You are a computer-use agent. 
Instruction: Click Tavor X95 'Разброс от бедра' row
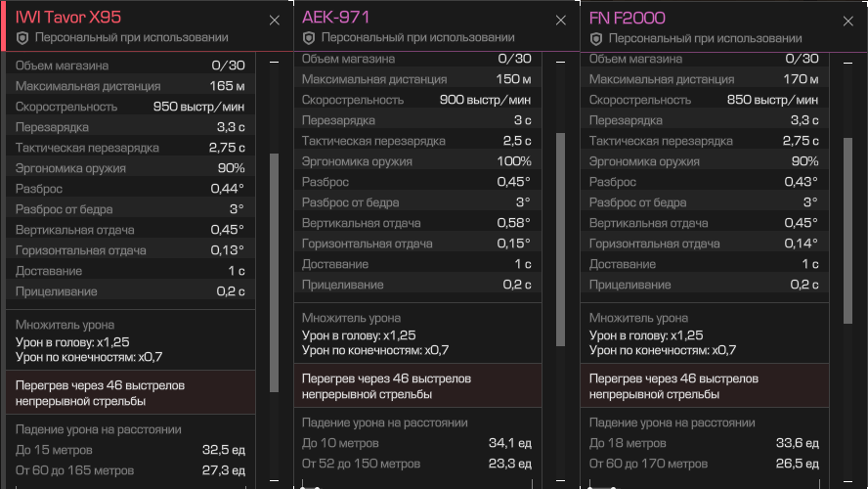coord(130,208)
